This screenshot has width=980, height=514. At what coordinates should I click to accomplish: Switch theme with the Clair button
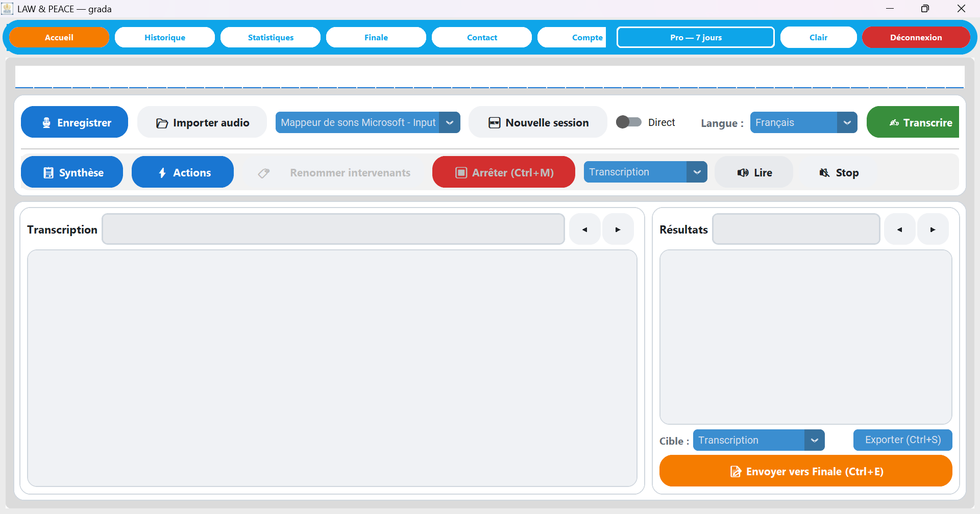click(818, 37)
